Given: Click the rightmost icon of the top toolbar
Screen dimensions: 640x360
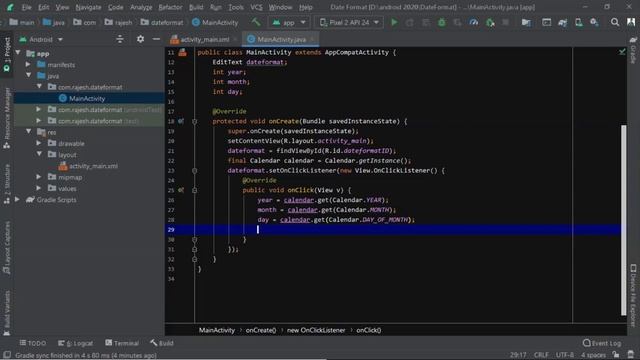Looking at the screenshot, I should (x=631, y=22).
